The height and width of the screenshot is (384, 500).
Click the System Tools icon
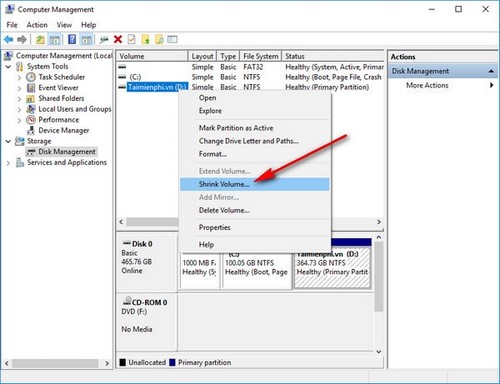pyautogui.click(x=20, y=66)
